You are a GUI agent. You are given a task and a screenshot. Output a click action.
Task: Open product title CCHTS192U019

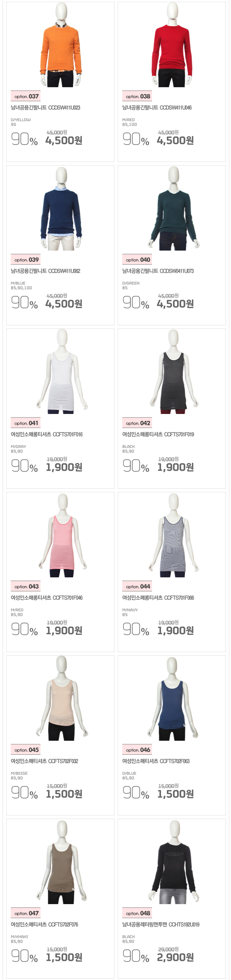point(160,924)
